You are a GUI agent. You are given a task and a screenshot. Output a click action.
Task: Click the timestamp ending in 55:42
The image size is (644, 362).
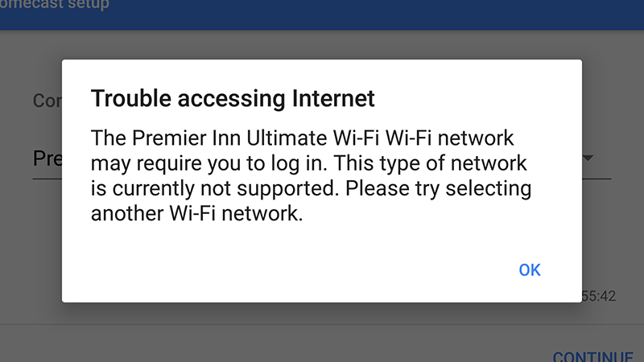(x=598, y=296)
